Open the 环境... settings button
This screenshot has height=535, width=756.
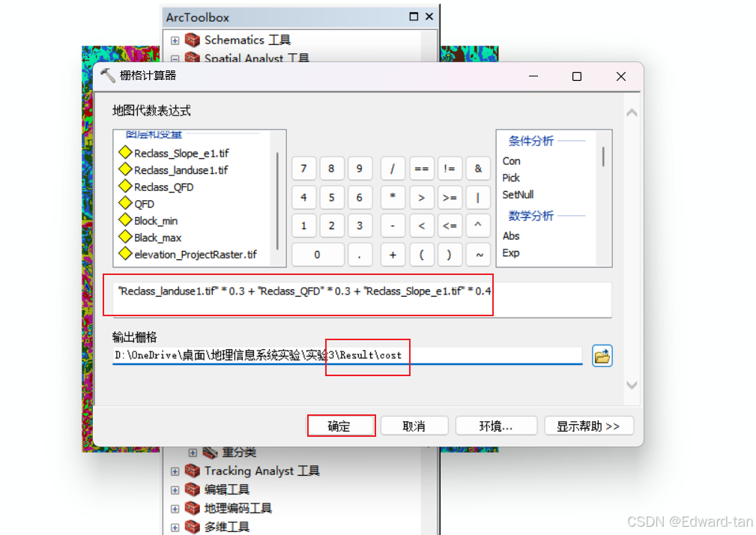coord(496,426)
